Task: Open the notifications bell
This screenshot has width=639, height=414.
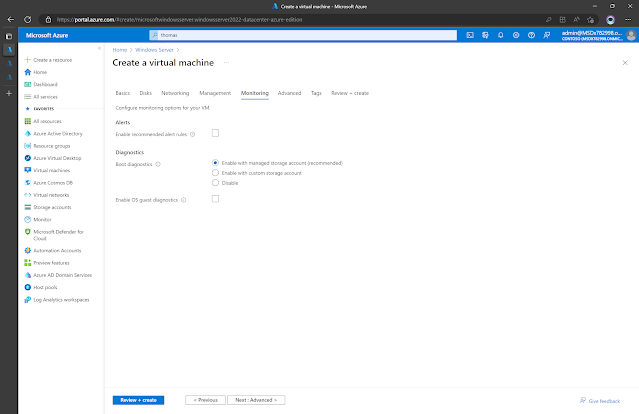Action: coord(500,35)
